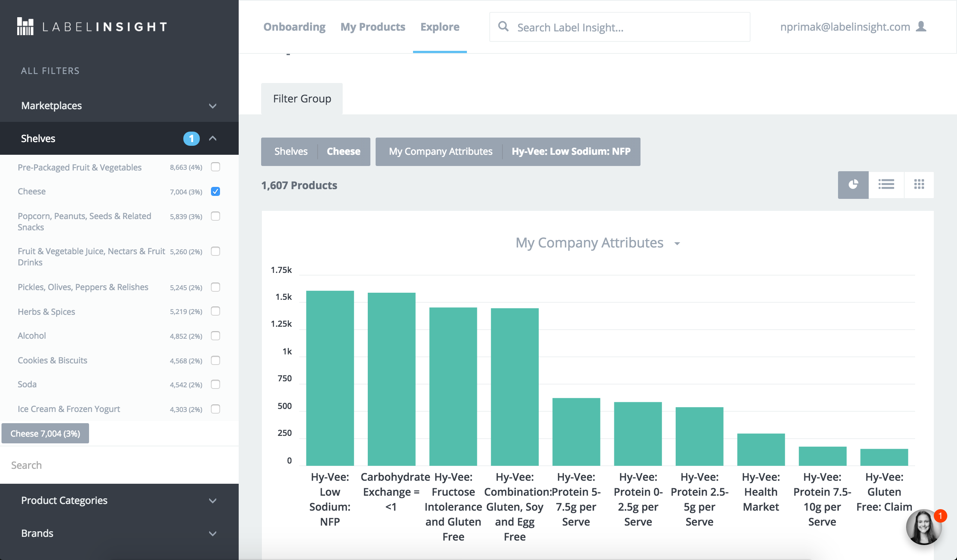Click the Ice Cream & Frozen Yogurt label

69,409
